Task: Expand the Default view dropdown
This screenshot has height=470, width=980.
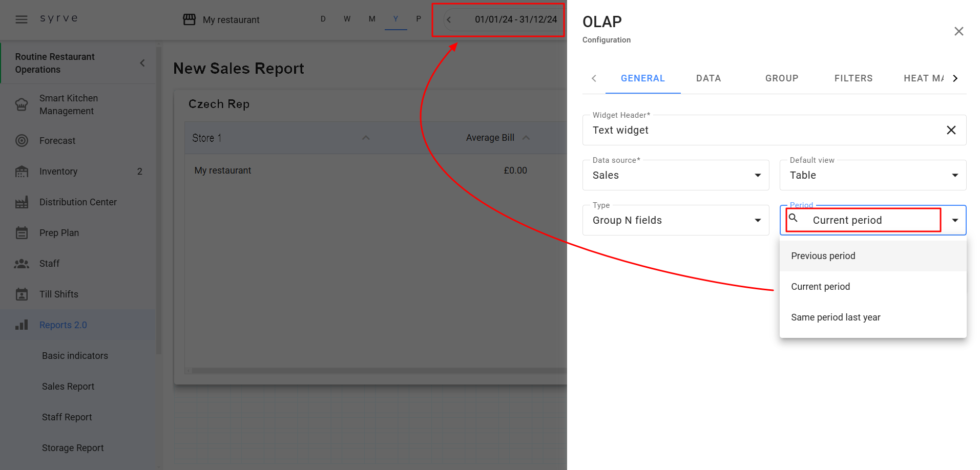Action: click(872, 175)
